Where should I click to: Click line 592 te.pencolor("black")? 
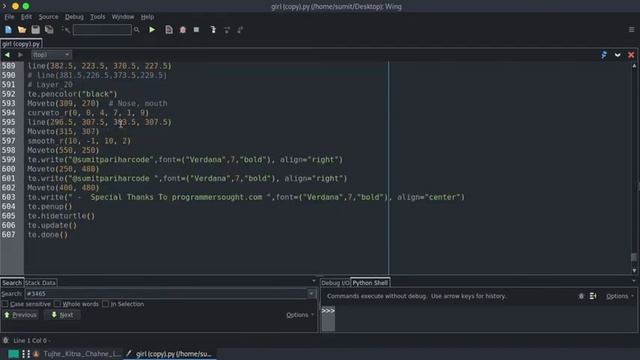[x=72, y=94]
